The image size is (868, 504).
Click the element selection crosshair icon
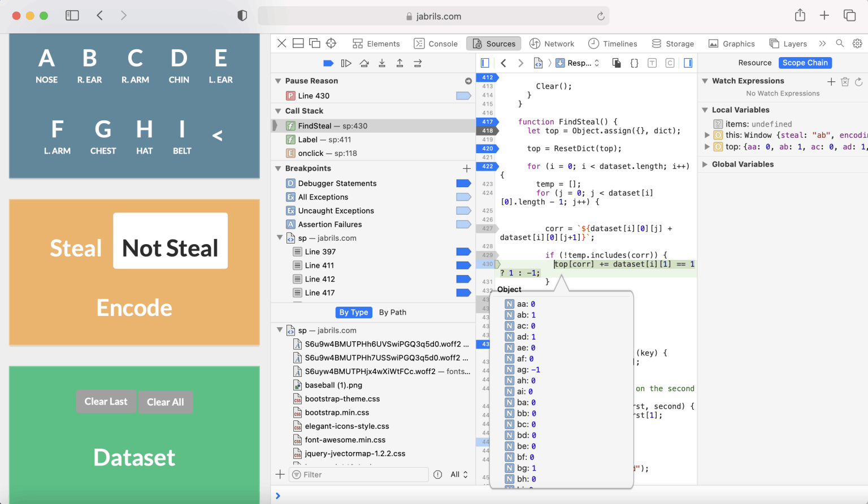(x=331, y=44)
